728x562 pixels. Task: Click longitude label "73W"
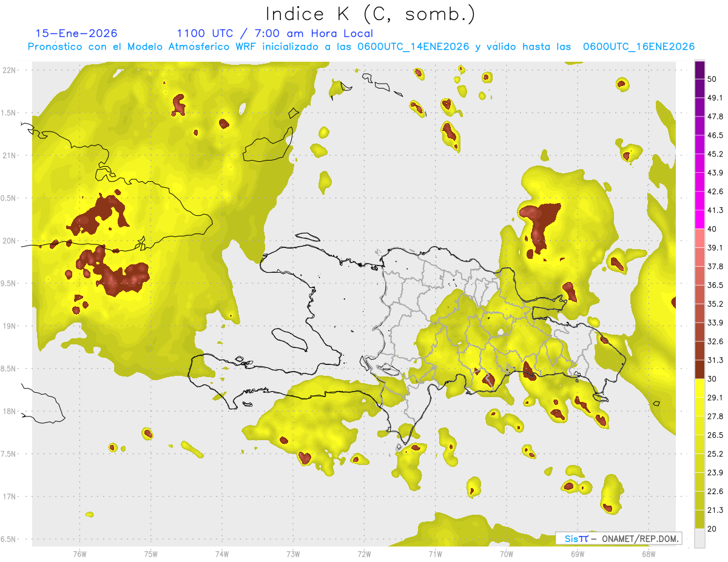(292, 554)
